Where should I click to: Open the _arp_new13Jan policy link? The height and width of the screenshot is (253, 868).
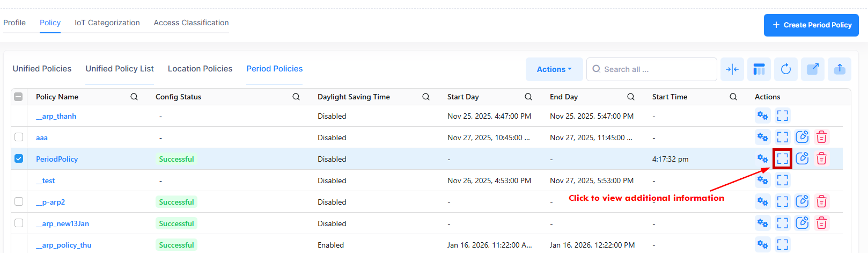[62, 223]
